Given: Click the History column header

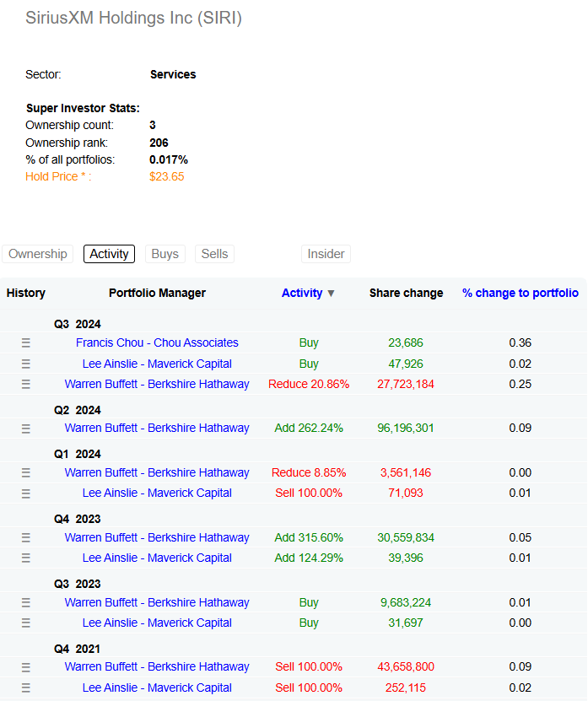Looking at the screenshot, I should (26, 293).
